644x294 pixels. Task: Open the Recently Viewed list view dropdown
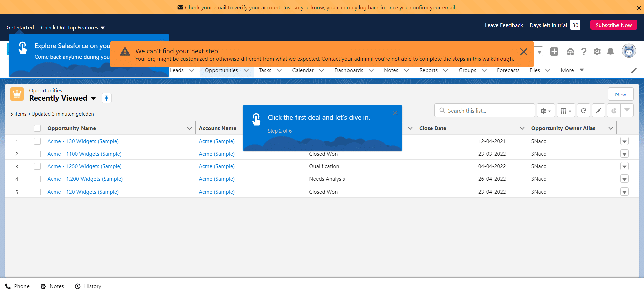(93, 98)
